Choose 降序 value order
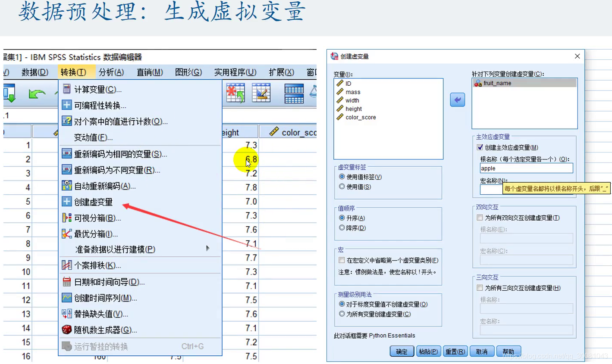 point(342,228)
